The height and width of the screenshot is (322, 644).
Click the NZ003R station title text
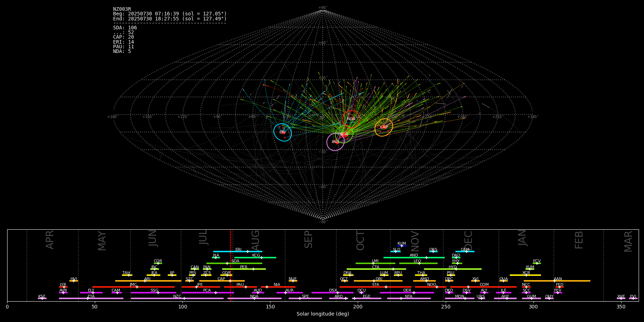coord(122,9)
